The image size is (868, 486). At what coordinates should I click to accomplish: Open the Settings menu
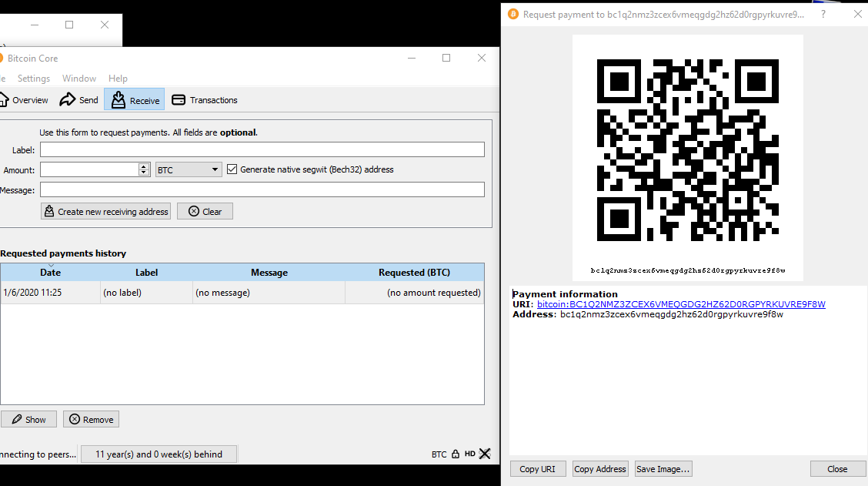pyautogui.click(x=34, y=78)
